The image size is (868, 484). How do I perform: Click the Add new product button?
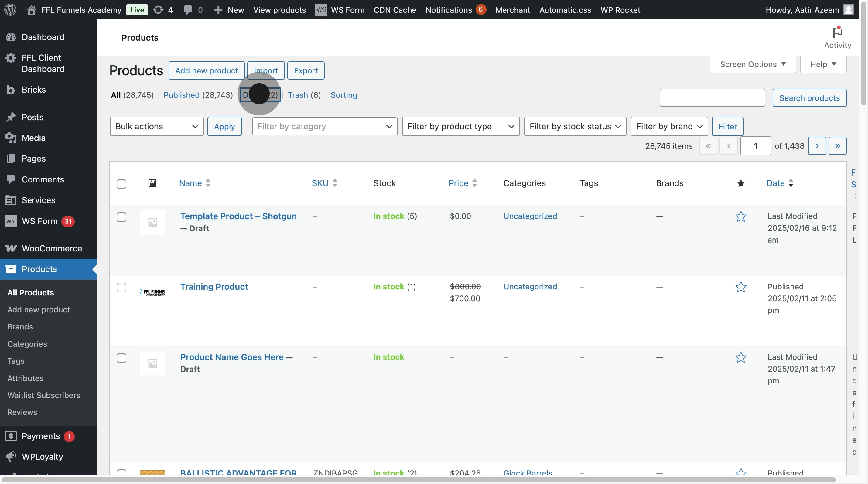click(206, 70)
